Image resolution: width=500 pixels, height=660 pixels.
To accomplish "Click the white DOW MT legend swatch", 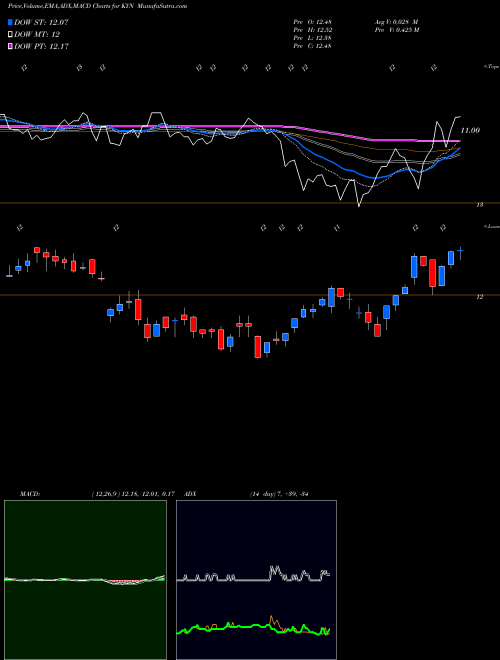I will pyautogui.click(x=10, y=34).
